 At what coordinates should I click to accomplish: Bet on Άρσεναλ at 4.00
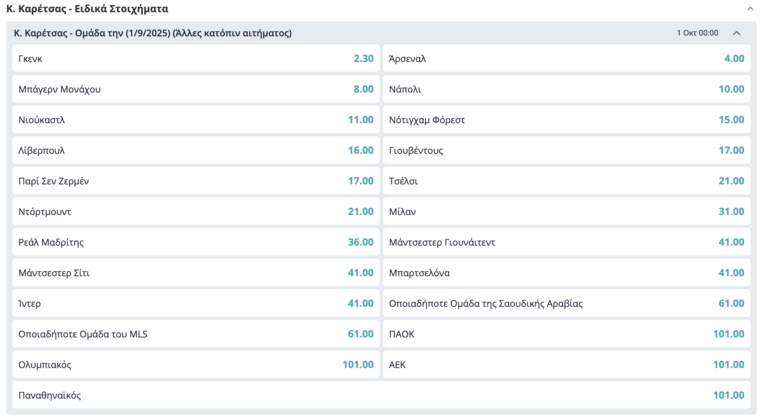point(566,59)
